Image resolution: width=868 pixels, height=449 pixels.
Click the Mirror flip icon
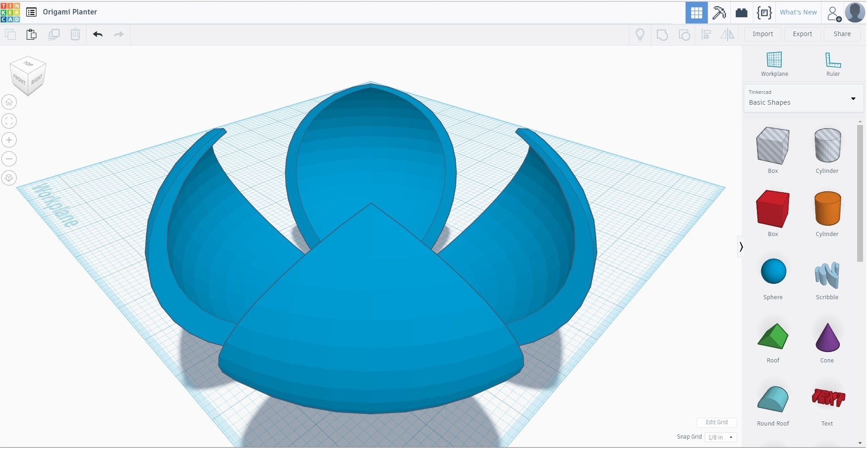point(728,34)
